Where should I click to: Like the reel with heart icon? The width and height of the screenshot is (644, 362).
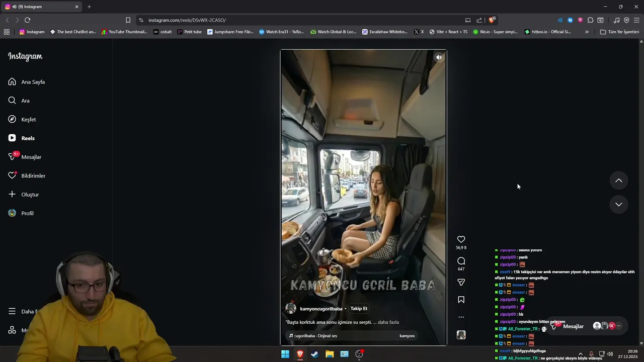click(x=461, y=239)
